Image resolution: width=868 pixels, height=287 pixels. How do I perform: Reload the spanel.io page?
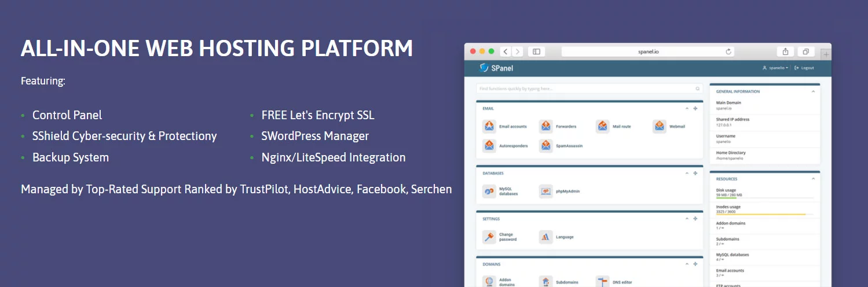pos(728,51)
